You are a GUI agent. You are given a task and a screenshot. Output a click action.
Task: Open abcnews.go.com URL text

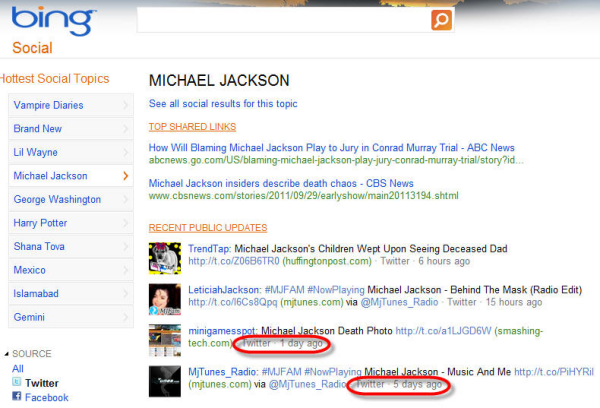pyautogui.click(x=336, y=160)
